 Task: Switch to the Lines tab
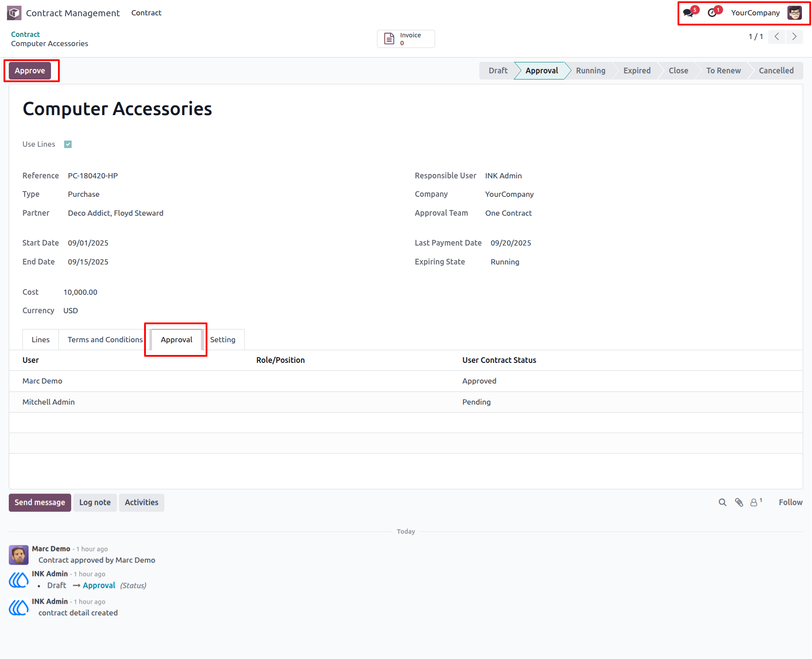tap(40, 340)
